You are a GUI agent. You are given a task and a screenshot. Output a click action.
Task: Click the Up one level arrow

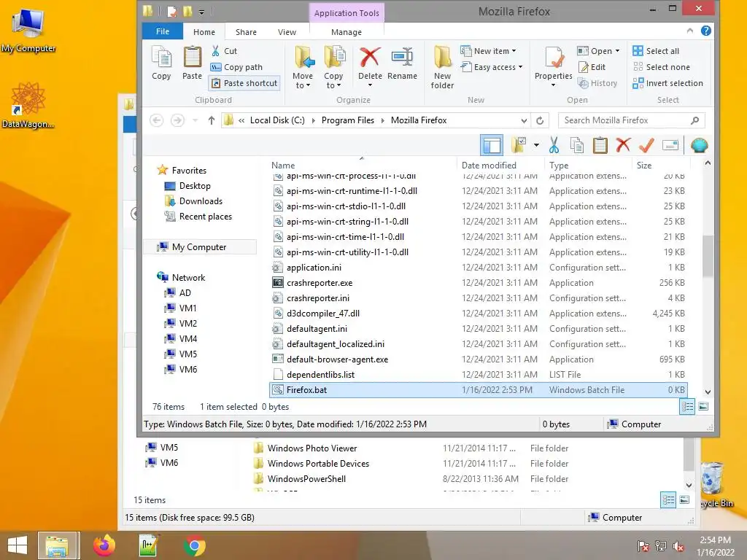212,120
